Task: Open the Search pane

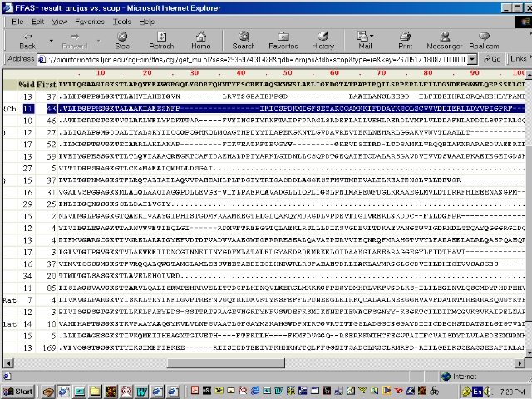Action: pos(244,40)
